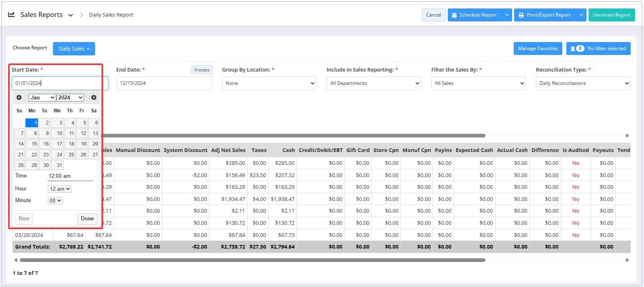
Task: Click the Generate Report button
Action: pos(611,15)
